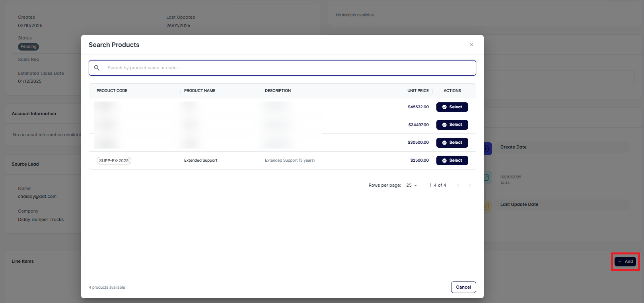
Task: Open the rows per page dropdown
Action: click(x=412, y=186)
